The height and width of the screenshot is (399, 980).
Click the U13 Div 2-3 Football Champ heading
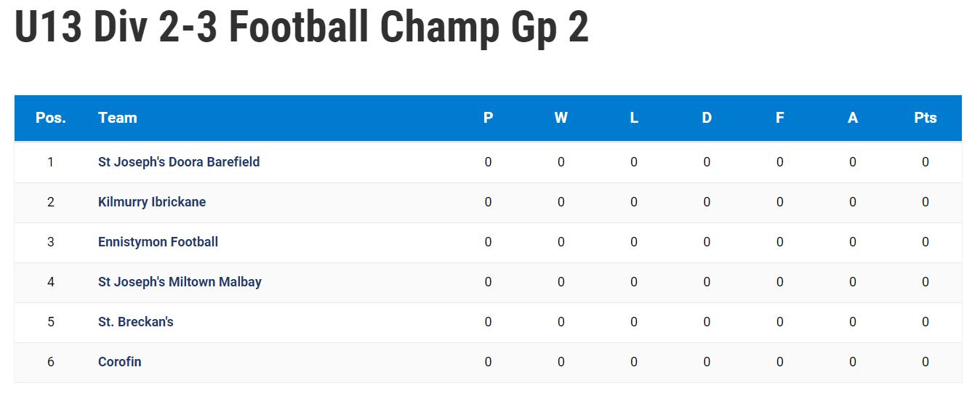(302, 29)
